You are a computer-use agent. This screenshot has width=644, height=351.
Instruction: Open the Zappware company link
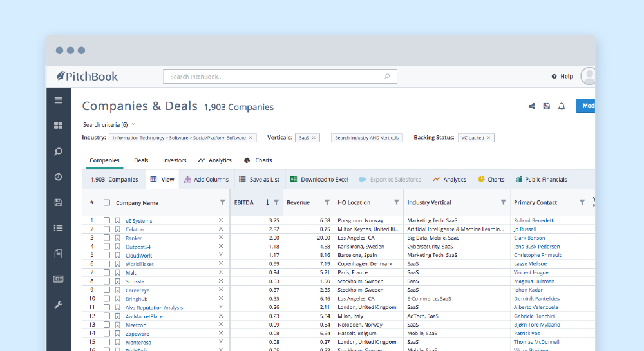point(137,334)
